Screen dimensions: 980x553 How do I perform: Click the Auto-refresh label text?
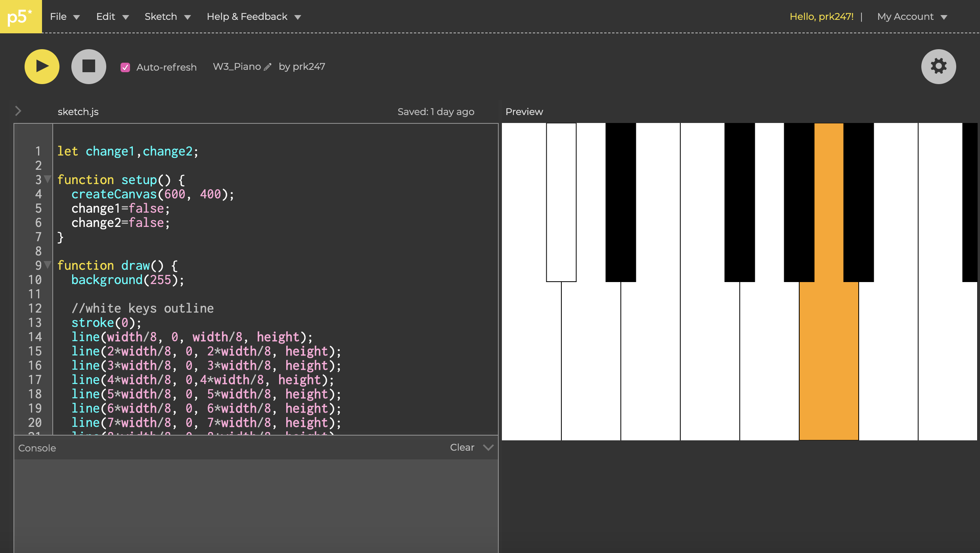pos(167,67)
